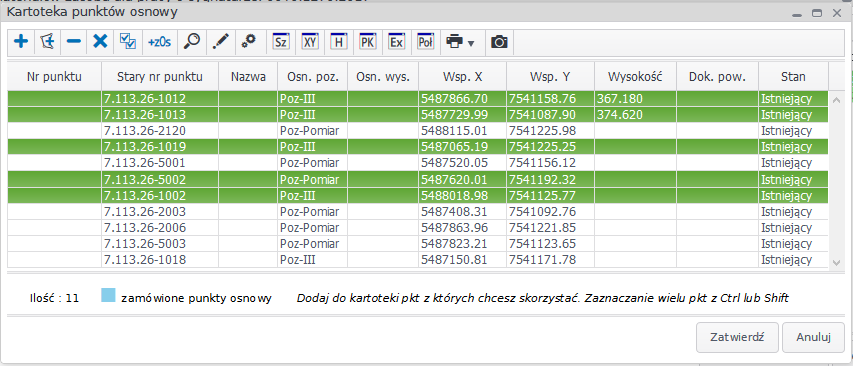Image resolution: width=853 pixels, height=366 pixels.
Task: Select row 7.113.26-2006
Action: (418, 227)
